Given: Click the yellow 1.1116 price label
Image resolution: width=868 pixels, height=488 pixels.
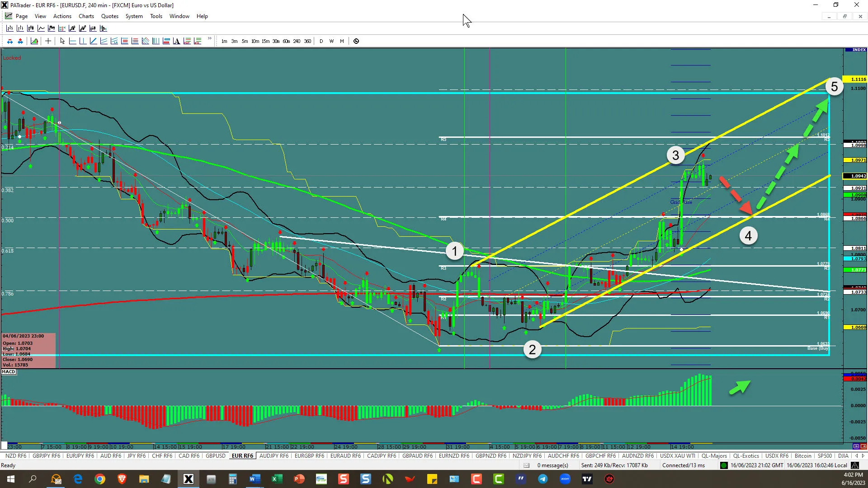Looking at the screenshot, I should click(858, 79).
